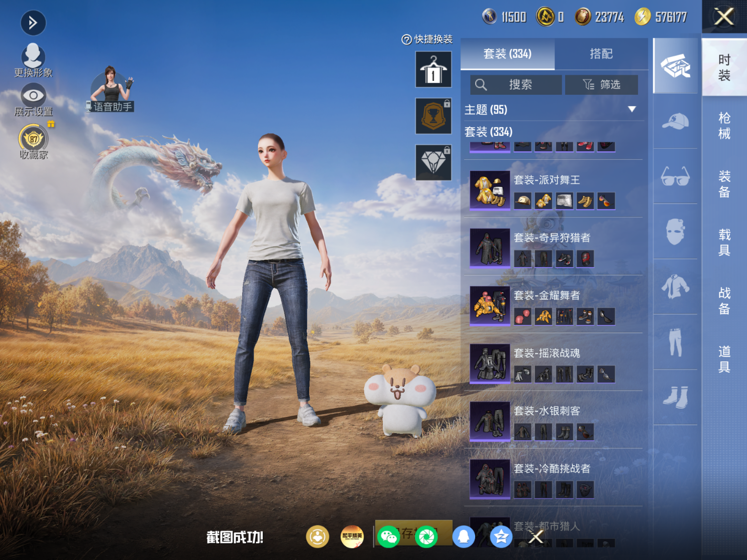
Task: Switch to the 搭配 tab
Action: click(x=601, y=54)
